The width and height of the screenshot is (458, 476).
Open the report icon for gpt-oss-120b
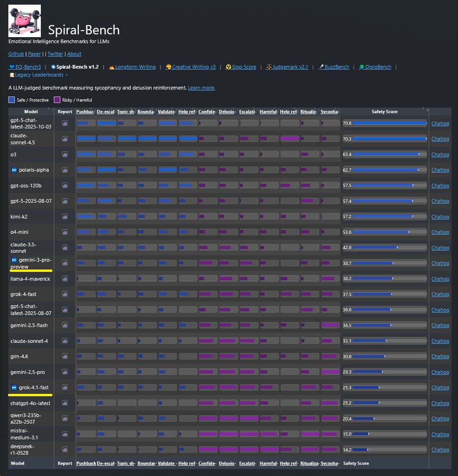[65, 186]
